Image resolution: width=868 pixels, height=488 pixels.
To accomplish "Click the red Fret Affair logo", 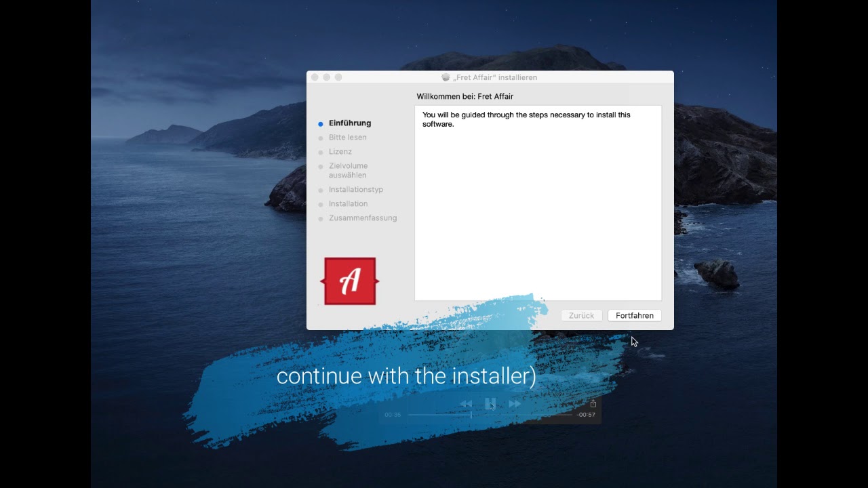I will point(350,281).
